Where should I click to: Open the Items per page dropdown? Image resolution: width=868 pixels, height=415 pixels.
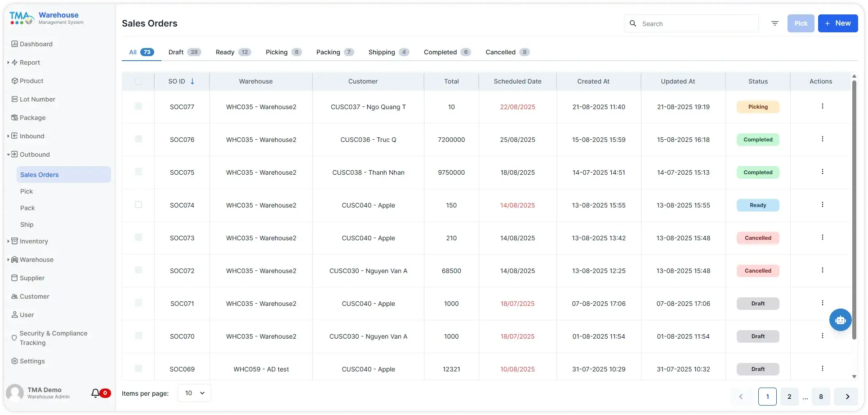[x=194, y=393]
